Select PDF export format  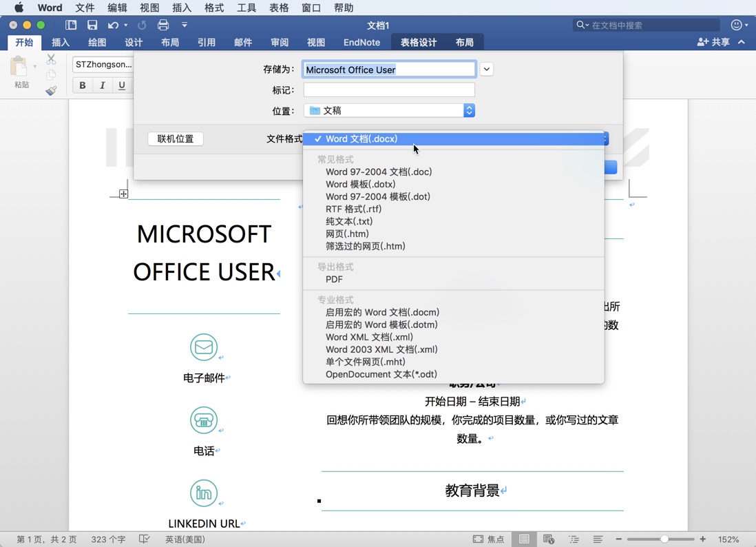453,279
